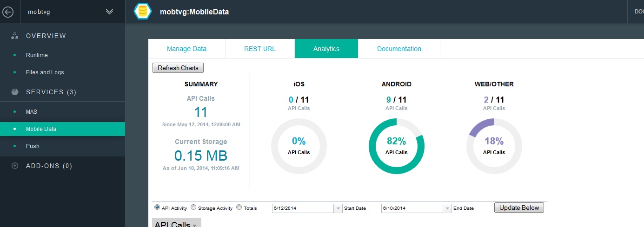Open the End Date dropdown arrow
644x227 pixels.
point(447,208)
